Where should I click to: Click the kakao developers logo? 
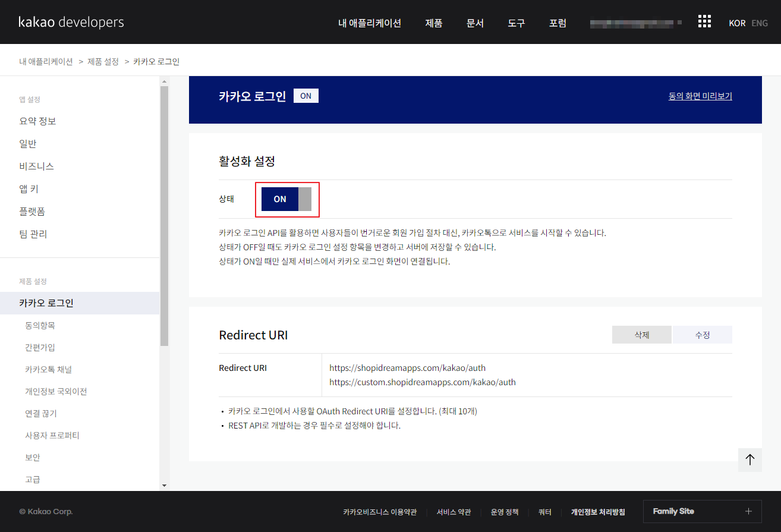point(71,22)
